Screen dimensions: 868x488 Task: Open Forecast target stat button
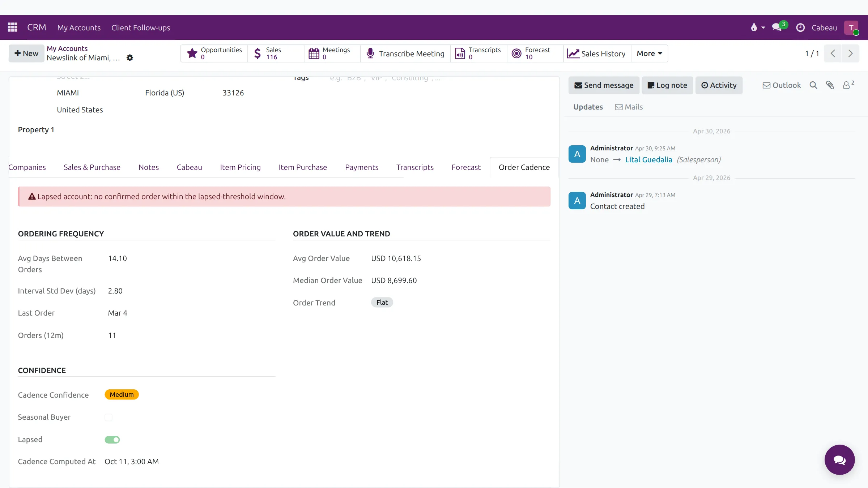(x=535, y=53)
